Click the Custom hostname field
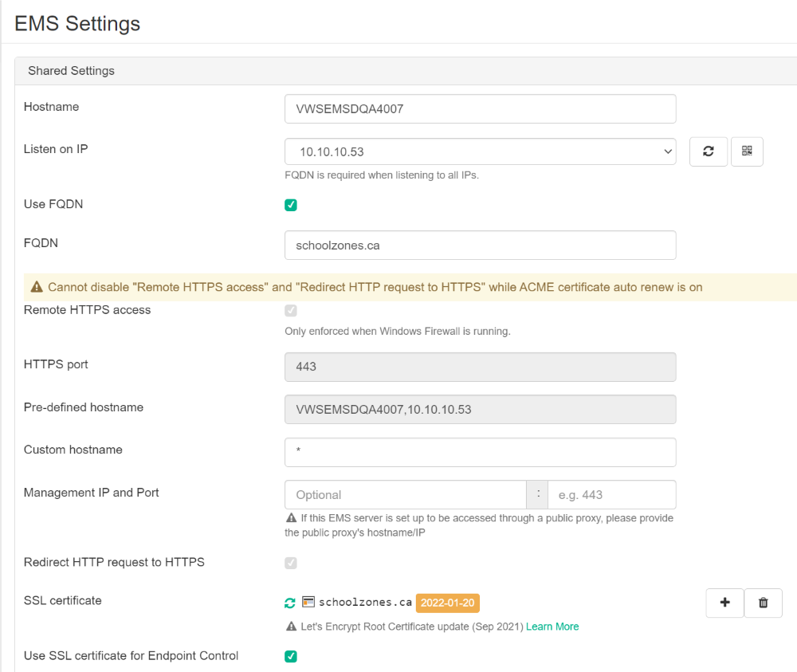 (x=480, y=452)
